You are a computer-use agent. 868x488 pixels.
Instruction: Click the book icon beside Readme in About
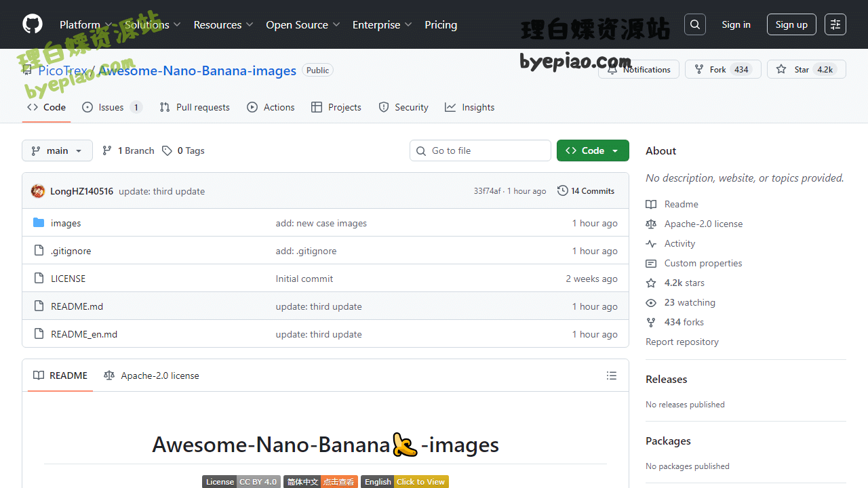click(651, 204)
